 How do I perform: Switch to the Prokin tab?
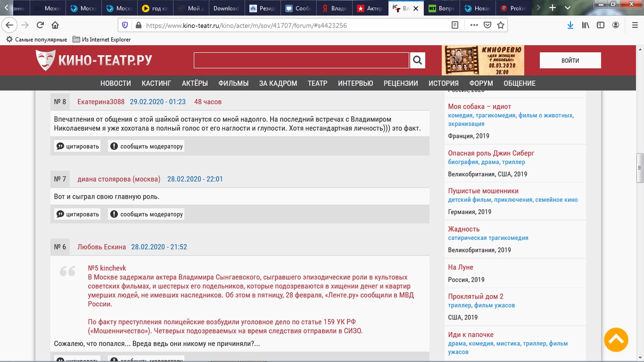[513, 9]
